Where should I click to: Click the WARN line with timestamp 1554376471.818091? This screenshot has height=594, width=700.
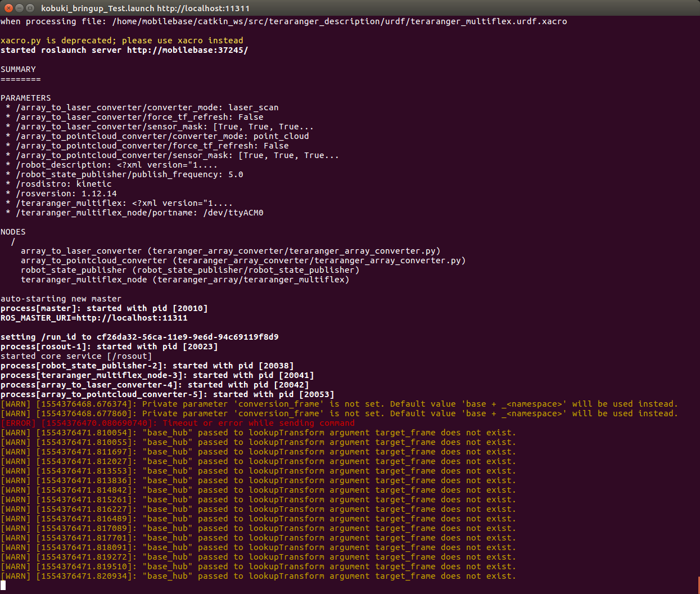pyautogui.click(x=258, y=547)
